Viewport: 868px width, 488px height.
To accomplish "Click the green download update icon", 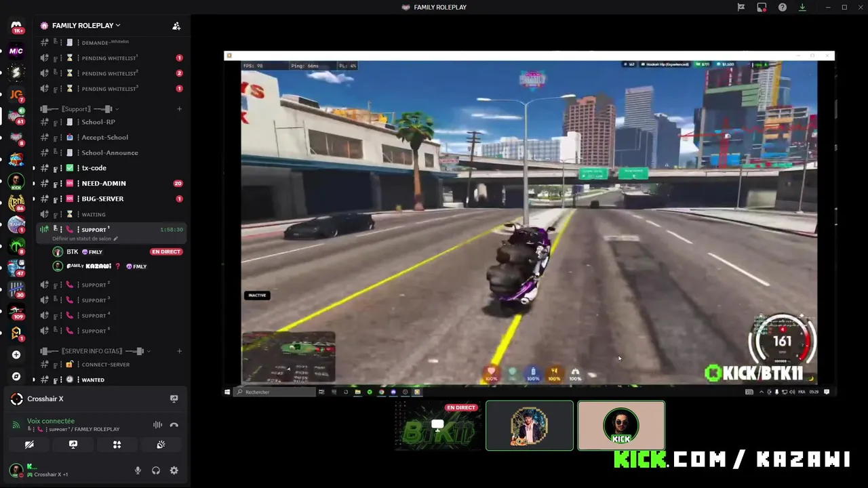I will click(802, 7).
